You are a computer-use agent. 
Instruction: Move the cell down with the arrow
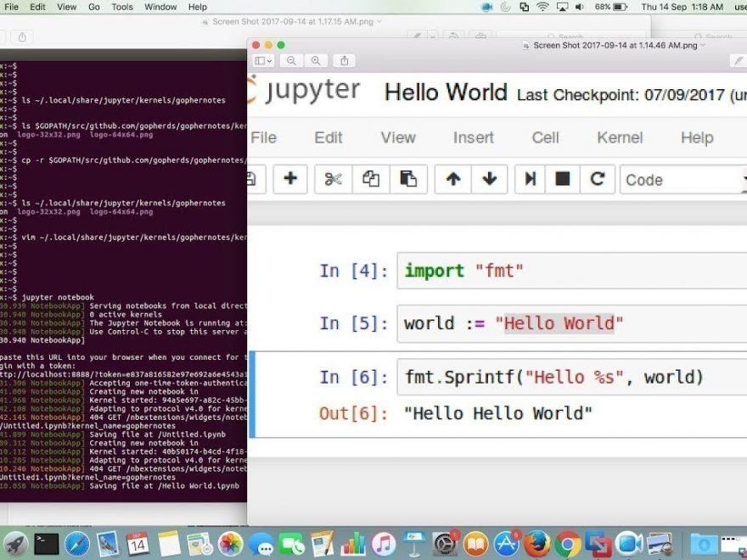pyautogui.click(x=490, y=179)
